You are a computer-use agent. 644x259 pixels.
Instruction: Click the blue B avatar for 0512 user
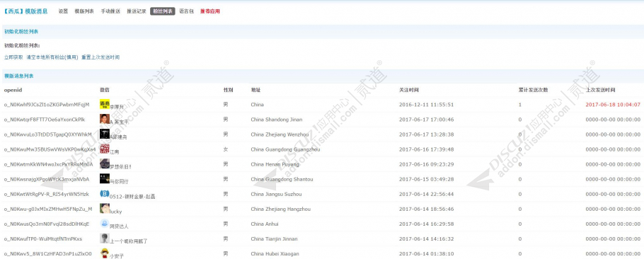(105, 193)
